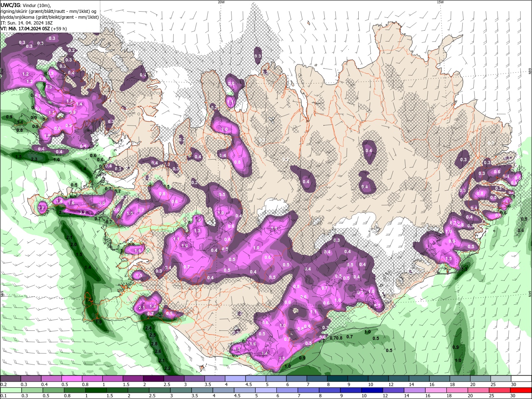Click the '12' label on the snow scale

point(391,384)
